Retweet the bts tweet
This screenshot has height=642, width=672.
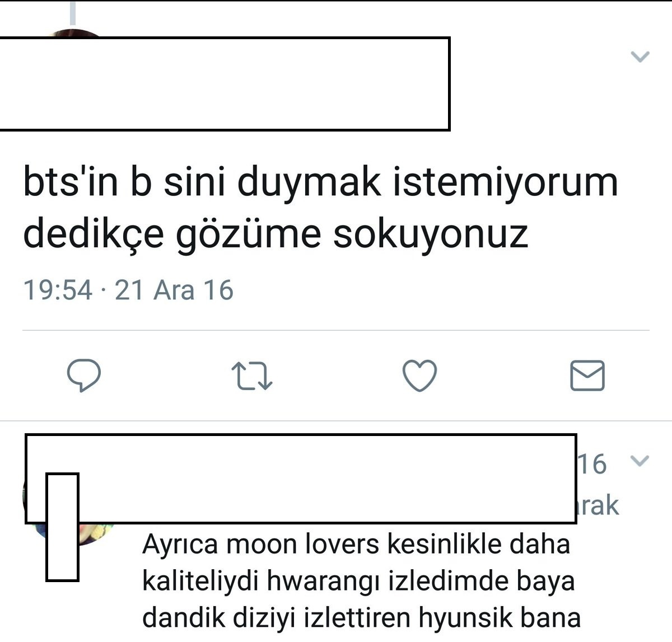pyautogui.click(x=252, y=376)
